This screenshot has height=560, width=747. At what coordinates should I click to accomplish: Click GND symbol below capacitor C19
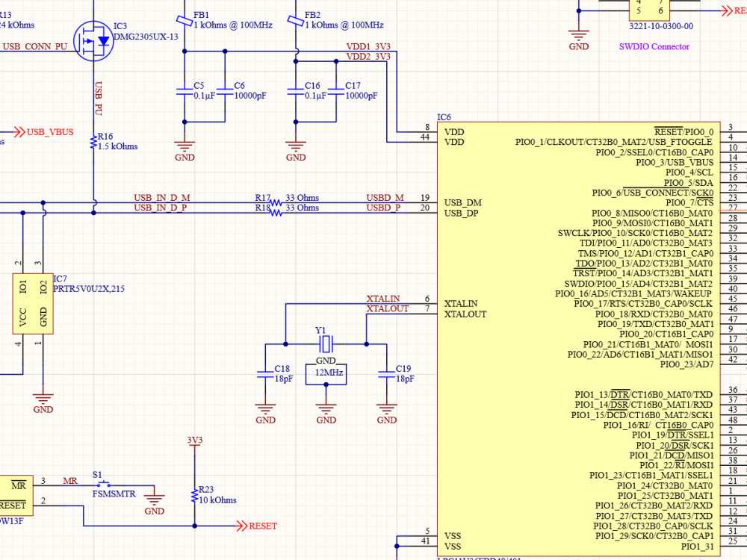(x=387, y=413)
